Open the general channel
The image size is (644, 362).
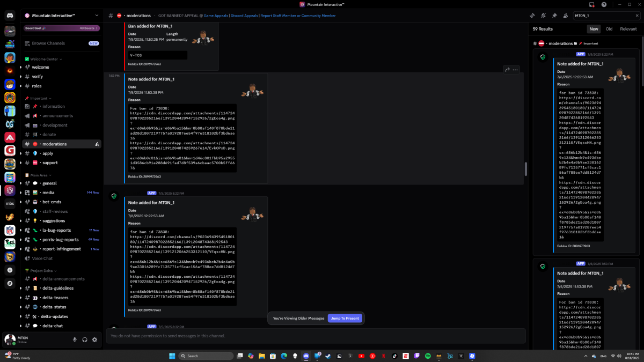pyautogui.click(x=62, y=183)
